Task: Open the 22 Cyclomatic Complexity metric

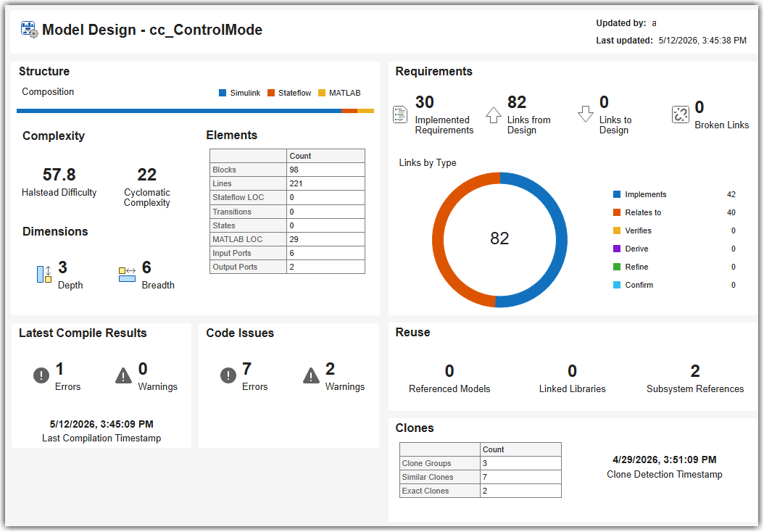Action: click(x=146, y=175)
